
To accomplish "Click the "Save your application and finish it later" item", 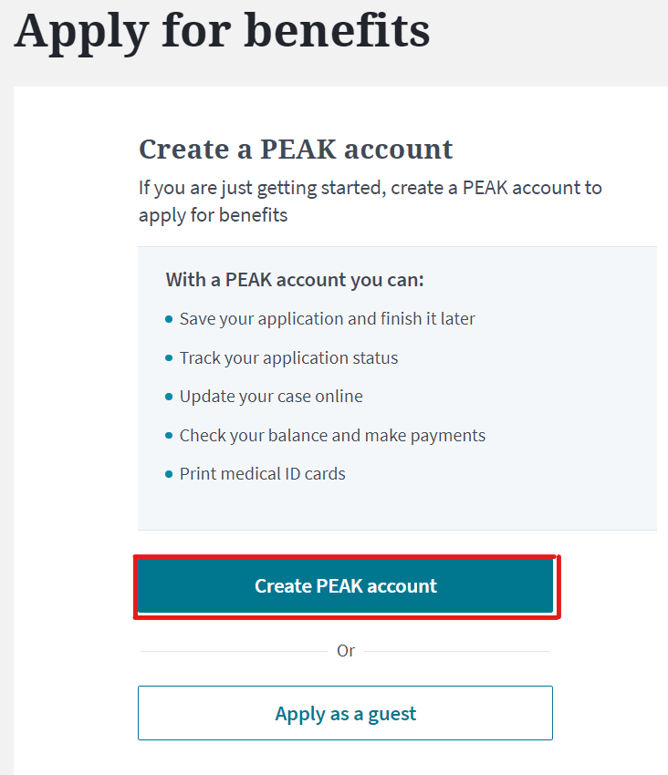I will tap(327, 319).
